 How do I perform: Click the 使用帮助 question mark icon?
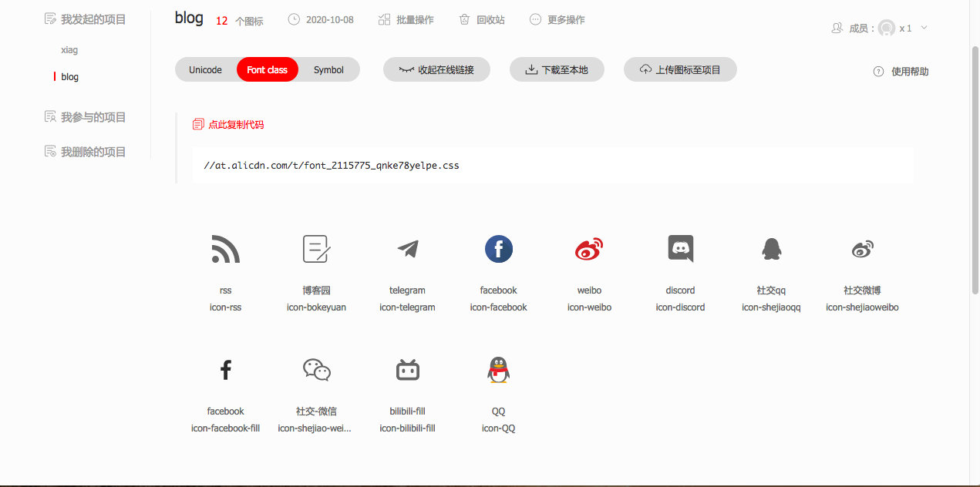pyautogui.click(x=878, y=72)
